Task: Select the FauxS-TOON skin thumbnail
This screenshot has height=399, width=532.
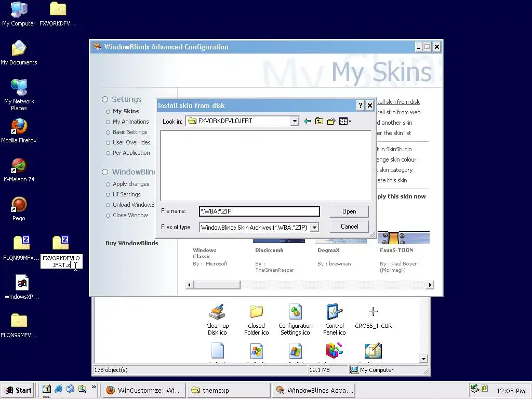Action: click(403, 237)
